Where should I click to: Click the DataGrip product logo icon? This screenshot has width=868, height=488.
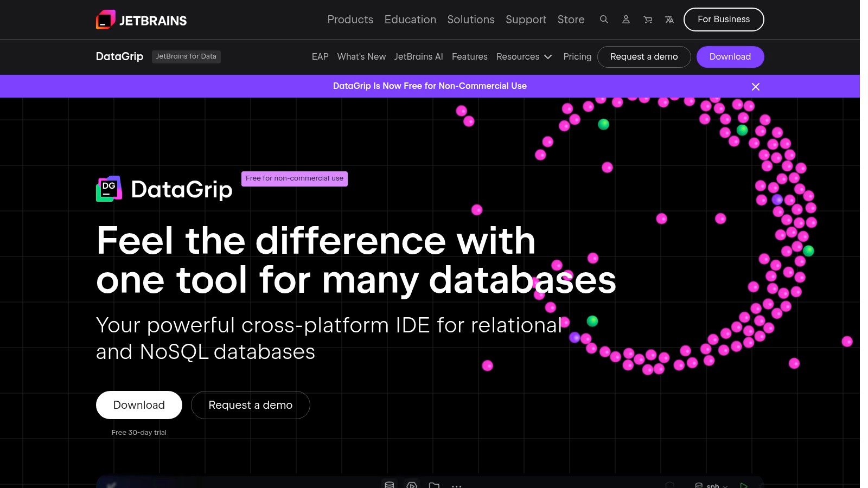108,188
